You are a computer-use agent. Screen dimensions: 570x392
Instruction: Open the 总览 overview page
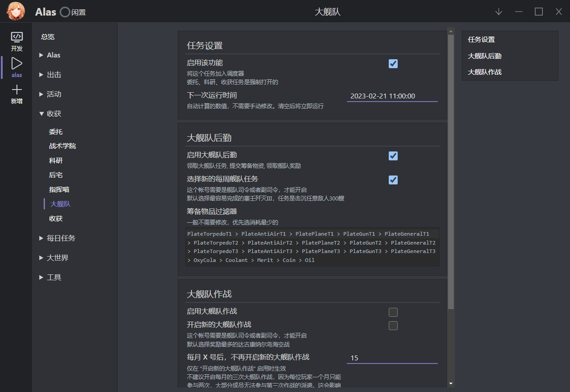48,37
